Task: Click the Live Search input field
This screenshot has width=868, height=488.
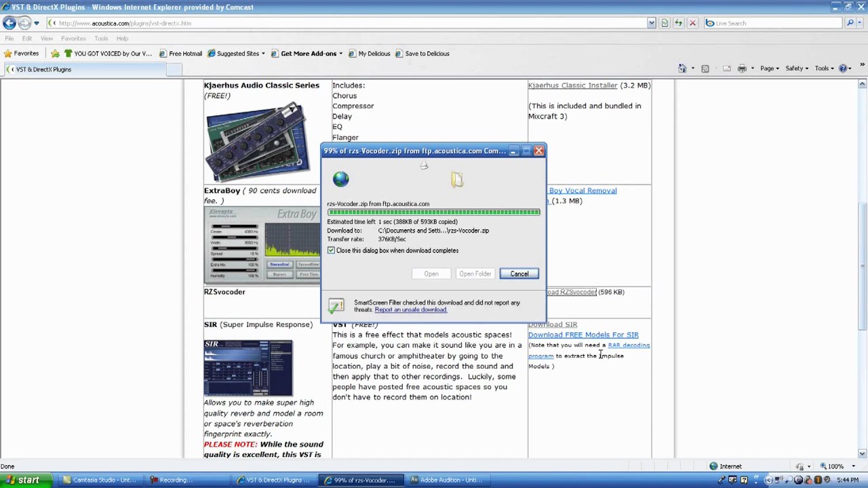Action: [773, 23]
